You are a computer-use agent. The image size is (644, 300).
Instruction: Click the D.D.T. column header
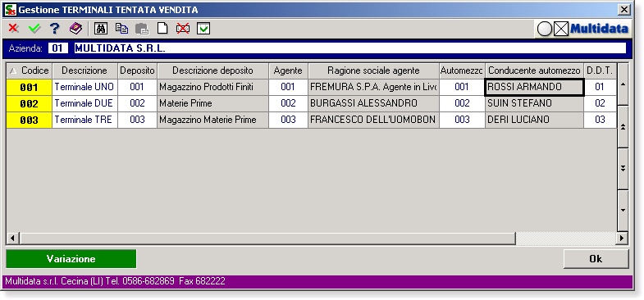coord(600,70)
